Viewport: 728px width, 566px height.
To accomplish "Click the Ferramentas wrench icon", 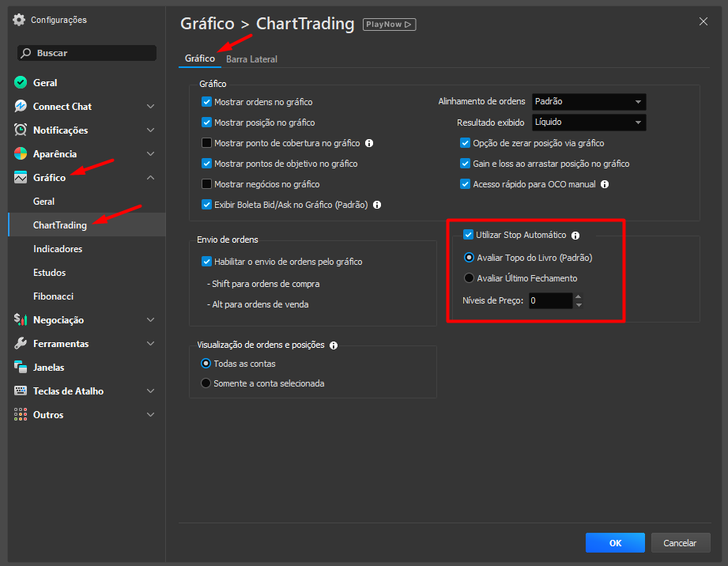I will click(21, 344).
